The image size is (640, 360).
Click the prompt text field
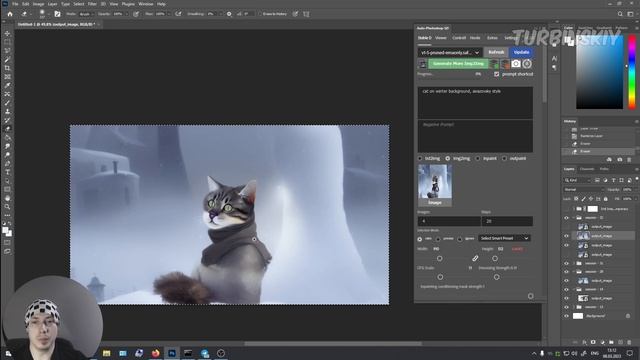coord(475,102)
